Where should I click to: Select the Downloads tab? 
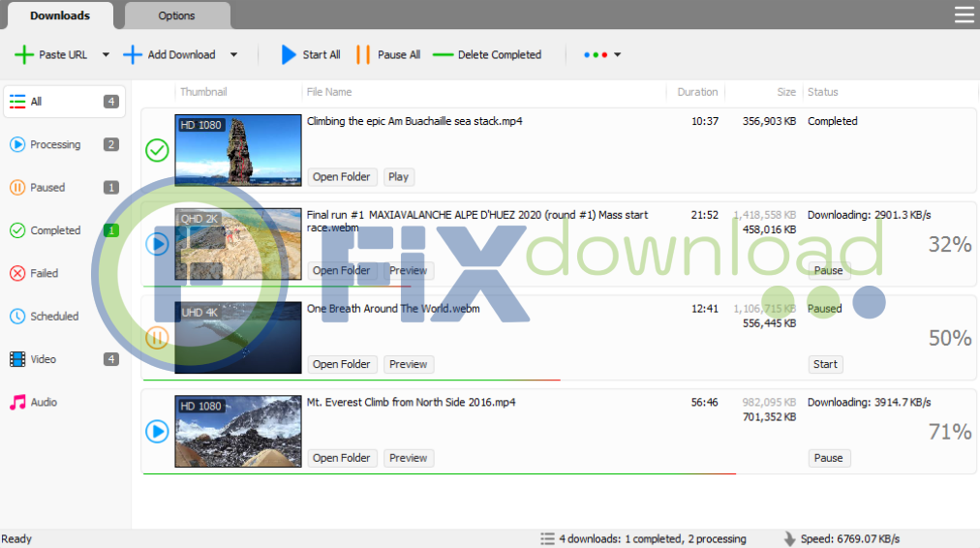[60, 15]
